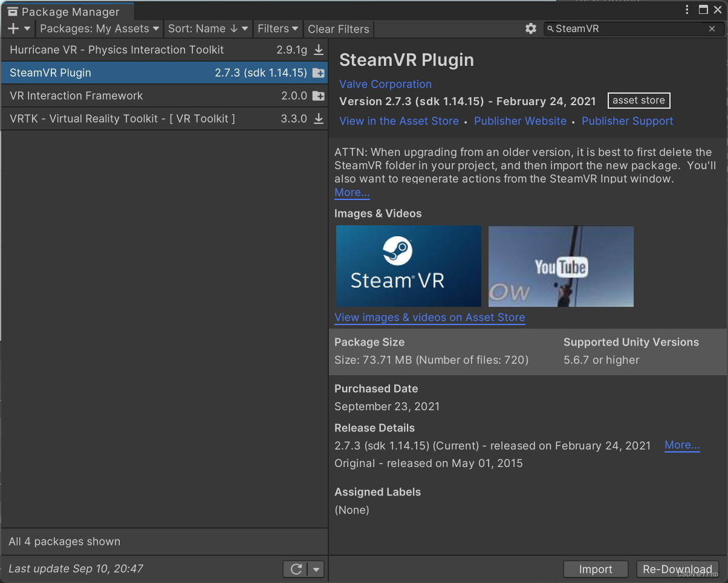Open View in the Asset Store link
The image size is (728, 583).
[x=399, y=121]
